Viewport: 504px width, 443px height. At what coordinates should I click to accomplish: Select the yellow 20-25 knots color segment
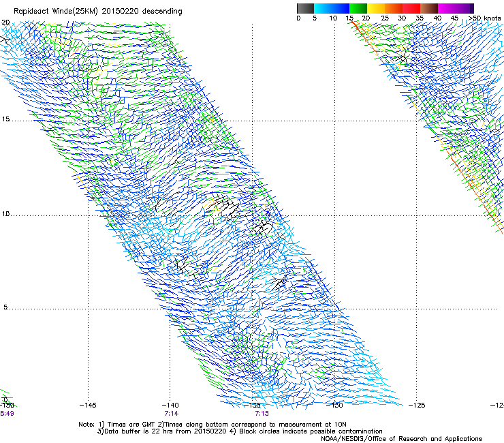376,8
